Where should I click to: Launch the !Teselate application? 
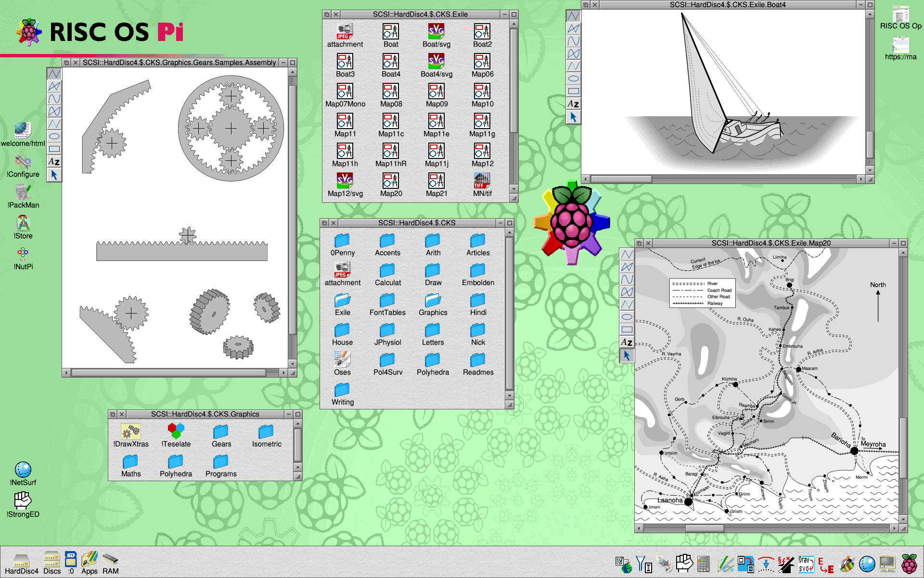[x=176, y=436]
